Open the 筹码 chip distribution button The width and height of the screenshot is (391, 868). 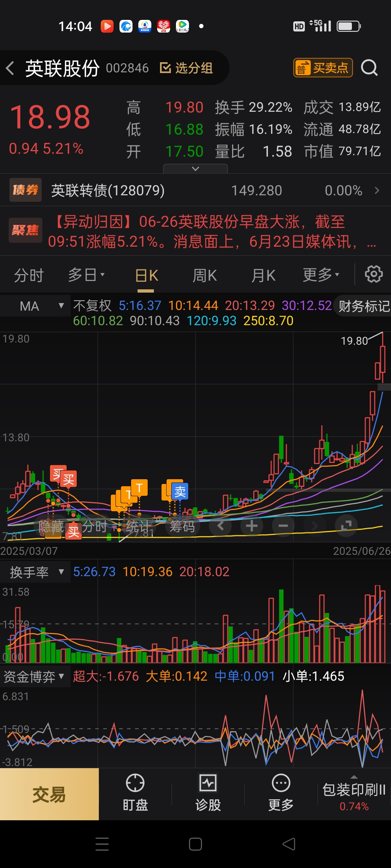[182, 527]
